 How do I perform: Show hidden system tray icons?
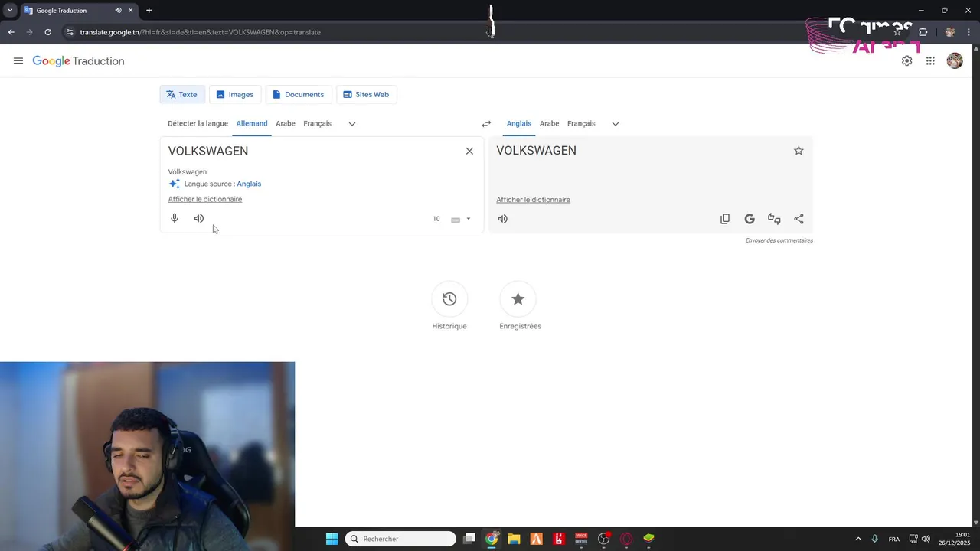[858, 539]
